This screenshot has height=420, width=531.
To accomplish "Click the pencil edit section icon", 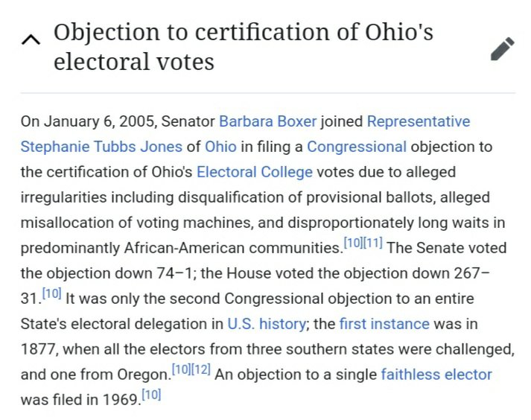I will coord(503,49).
